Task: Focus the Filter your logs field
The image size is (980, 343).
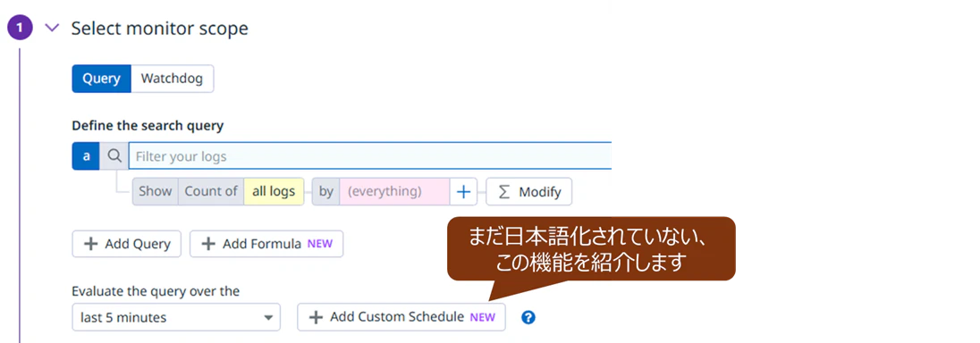Action: click(370, 155)
